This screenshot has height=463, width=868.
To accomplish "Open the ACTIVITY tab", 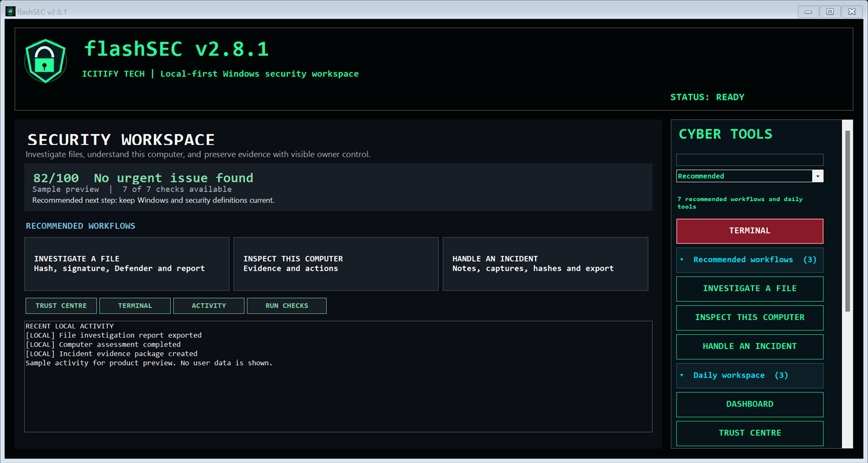I will pos(208,306).
